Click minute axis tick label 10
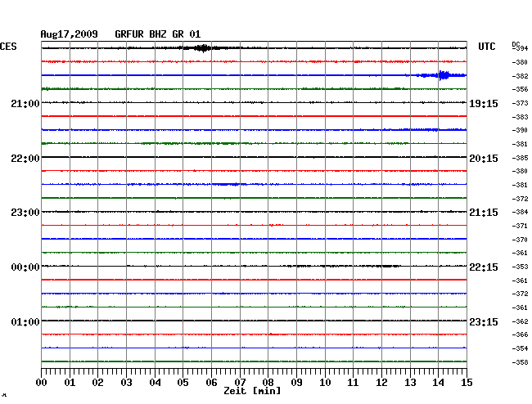Image resolution: width=532 pixels, height=404 pixels. pos(325,383)
